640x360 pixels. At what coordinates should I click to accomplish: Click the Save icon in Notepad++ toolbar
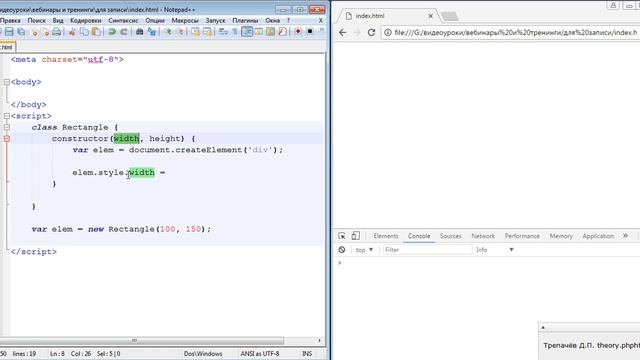9,32
